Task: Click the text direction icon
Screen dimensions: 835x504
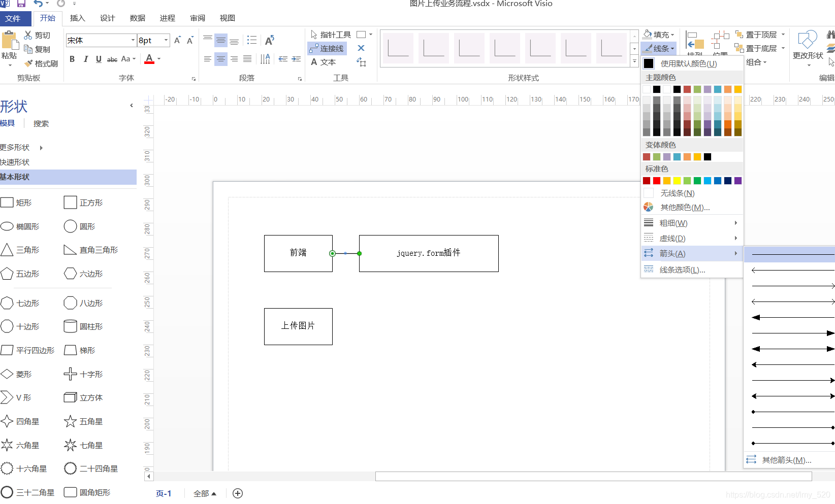Action: [x=265, y=59]
